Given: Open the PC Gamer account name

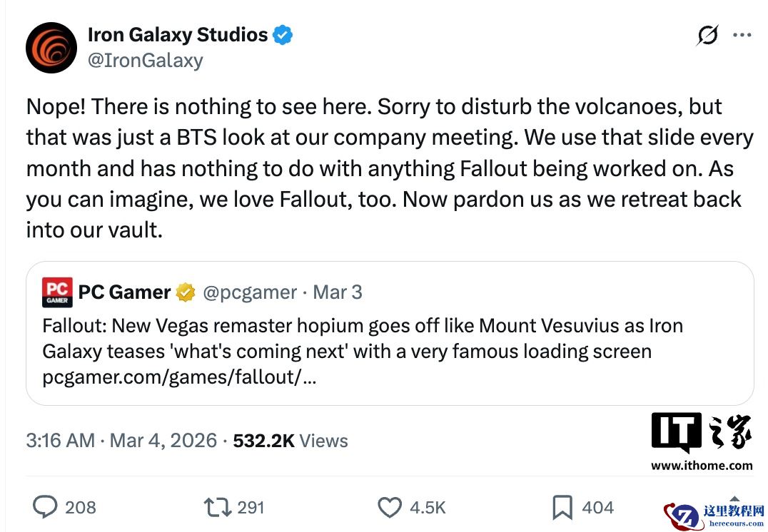Looking at the screenshot, I should (x=124, y=292).
